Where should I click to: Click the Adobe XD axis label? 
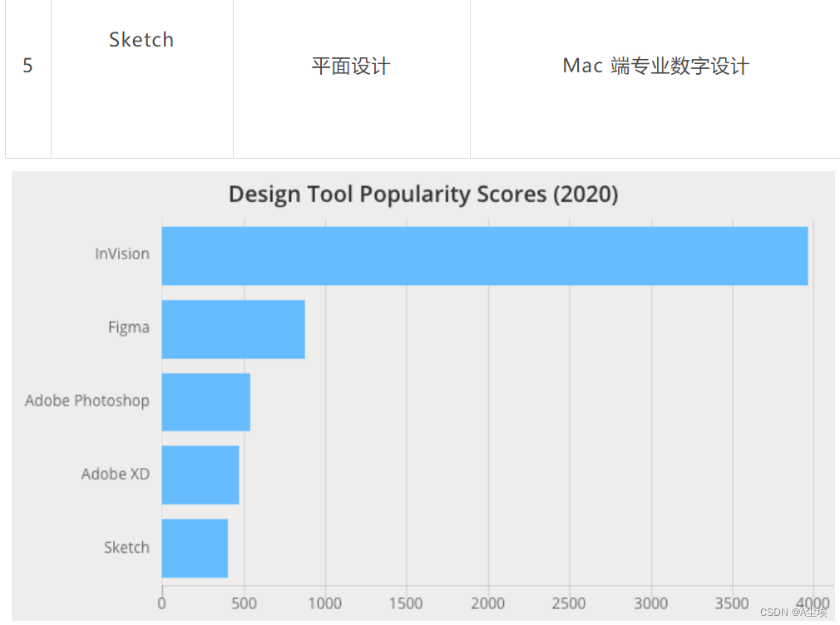point(115,474)
